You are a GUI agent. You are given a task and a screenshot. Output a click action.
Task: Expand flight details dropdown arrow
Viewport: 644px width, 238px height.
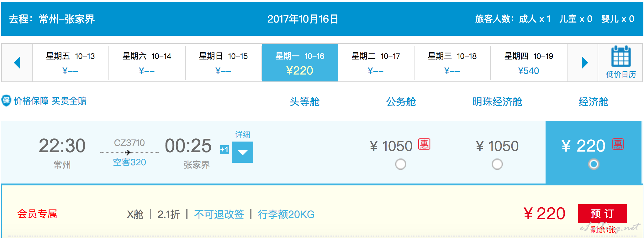[243, 152]
